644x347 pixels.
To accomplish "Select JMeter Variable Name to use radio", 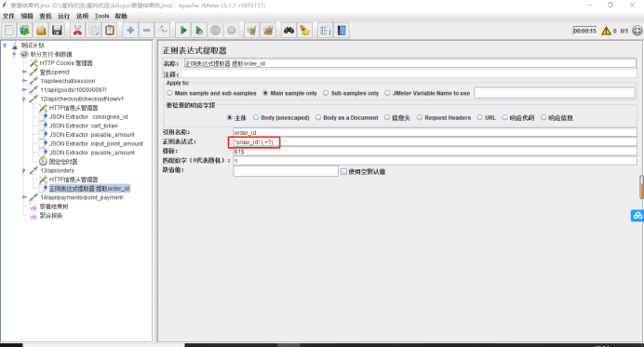I will point(387,93).
